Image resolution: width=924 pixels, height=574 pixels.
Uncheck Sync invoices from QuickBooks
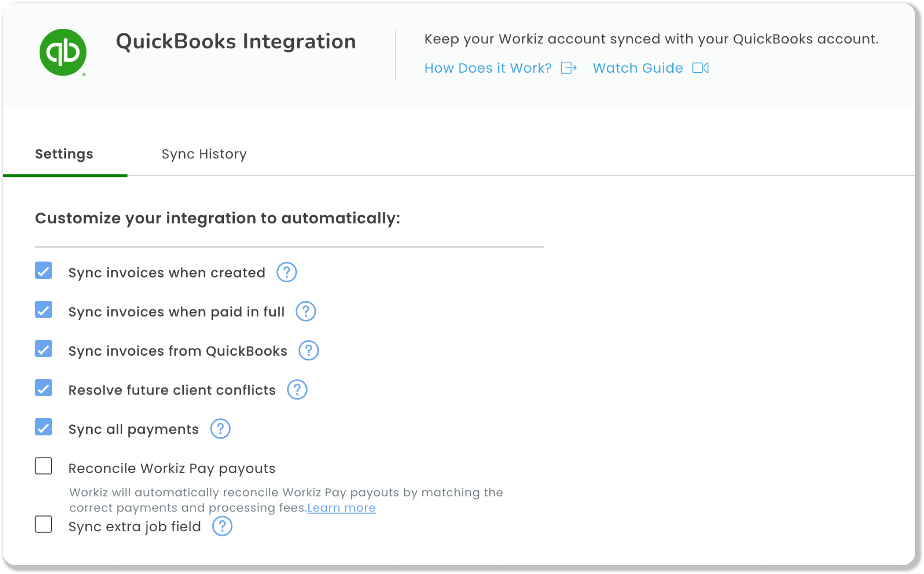click(x=43, y=349)
